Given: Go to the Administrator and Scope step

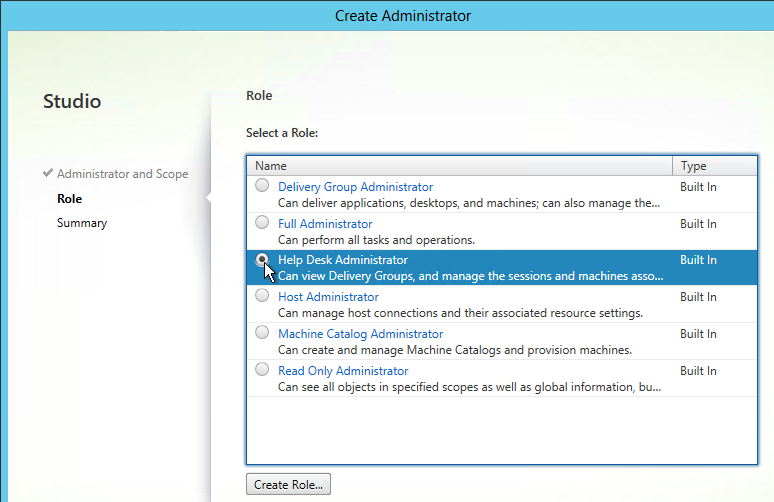Looking at the screenshot, I should coord(122,173).
